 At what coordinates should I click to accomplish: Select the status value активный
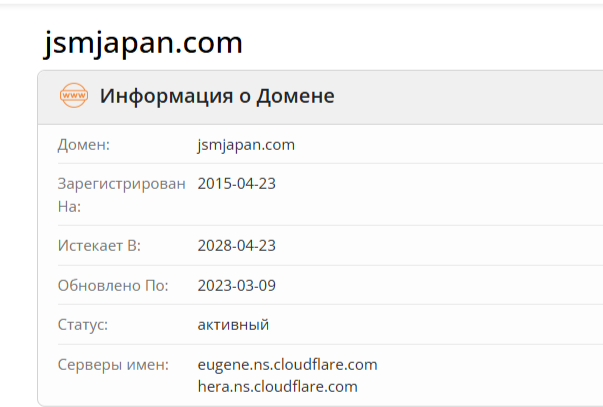coord(233,325)
